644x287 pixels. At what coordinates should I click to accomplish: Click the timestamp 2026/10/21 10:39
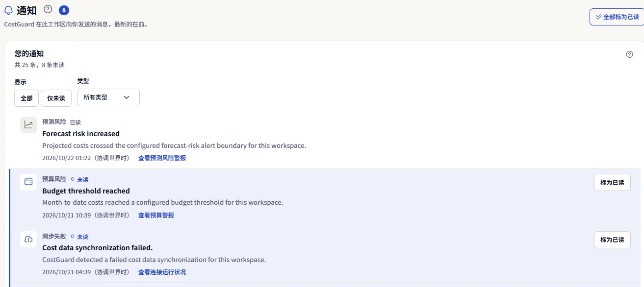86,215
